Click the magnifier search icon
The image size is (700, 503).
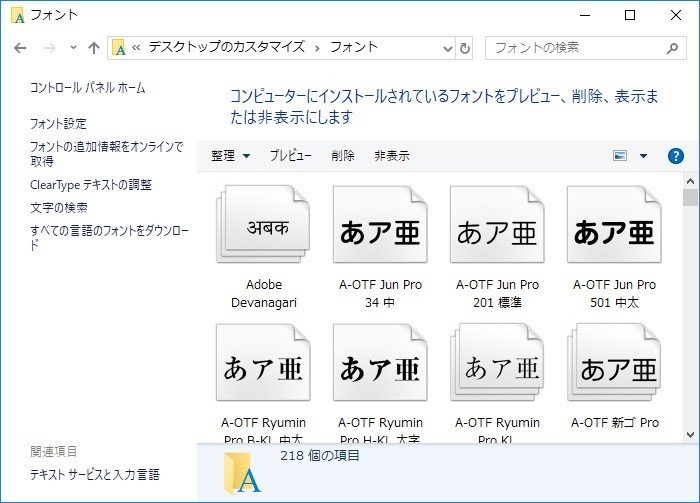point(672,48)
